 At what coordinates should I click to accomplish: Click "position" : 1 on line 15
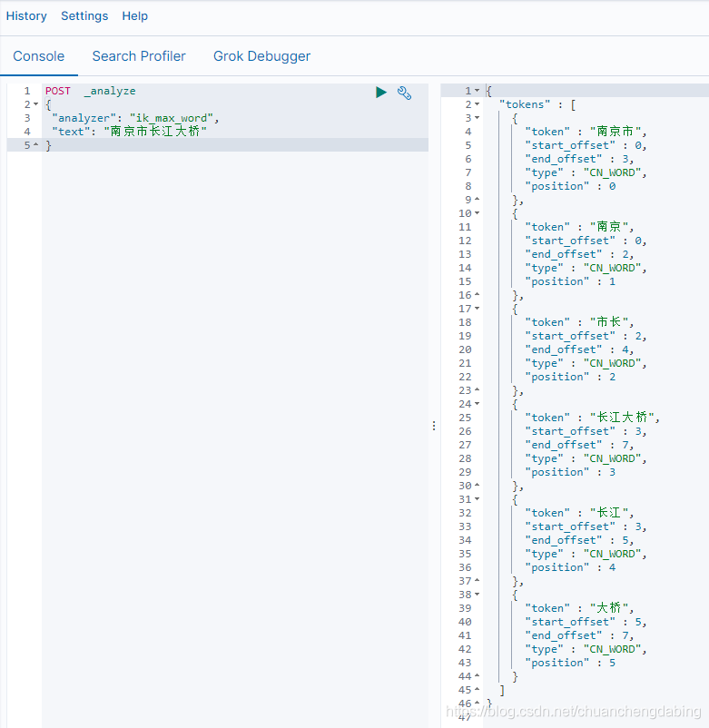click(x=570, y=281)
